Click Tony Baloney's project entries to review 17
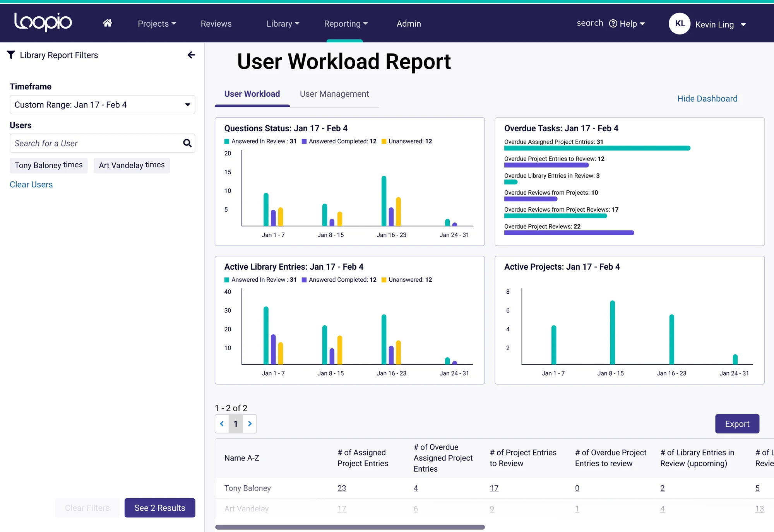 tap(494, 488)
